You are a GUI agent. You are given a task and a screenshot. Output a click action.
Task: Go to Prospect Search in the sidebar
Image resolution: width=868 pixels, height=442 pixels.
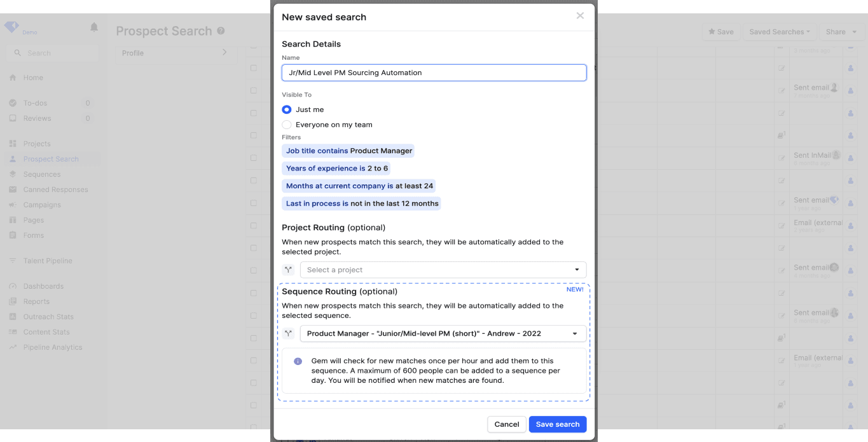(x=52, y=158)
